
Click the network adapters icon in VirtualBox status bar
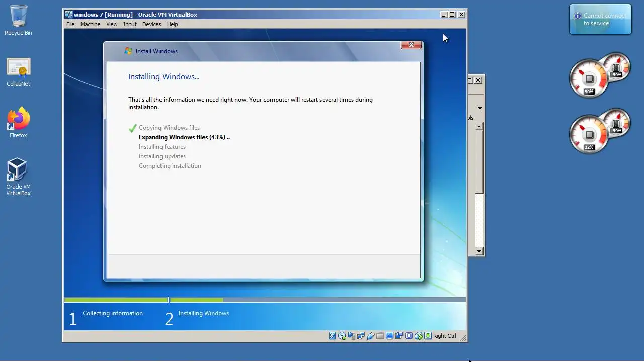point(361,336)
